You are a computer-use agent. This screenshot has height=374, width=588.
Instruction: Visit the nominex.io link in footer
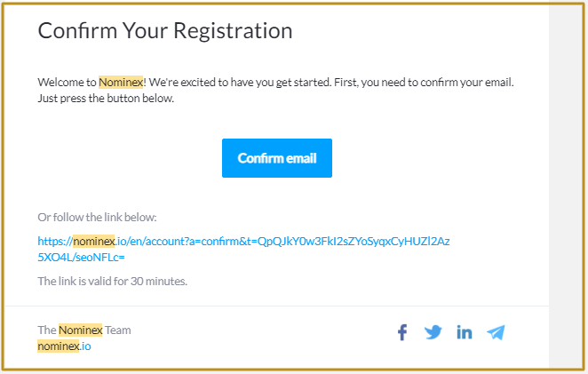point(64,346)
